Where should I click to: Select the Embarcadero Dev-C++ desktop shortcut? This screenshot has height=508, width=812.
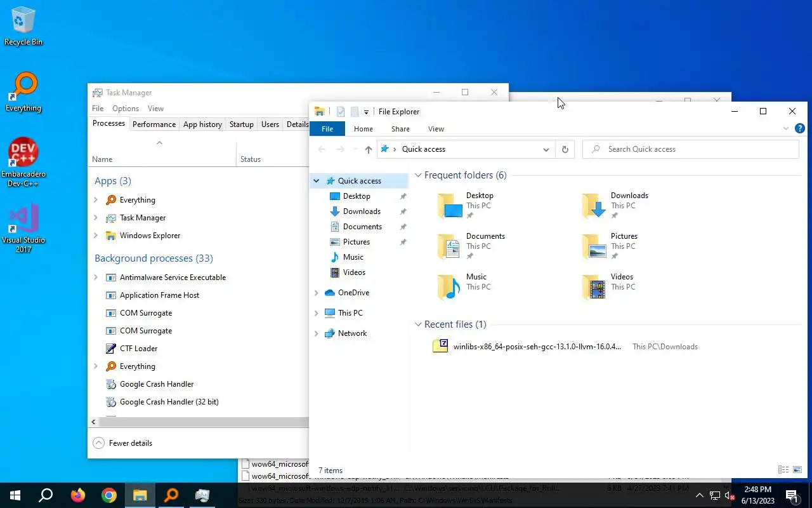[x=23, y=163]
